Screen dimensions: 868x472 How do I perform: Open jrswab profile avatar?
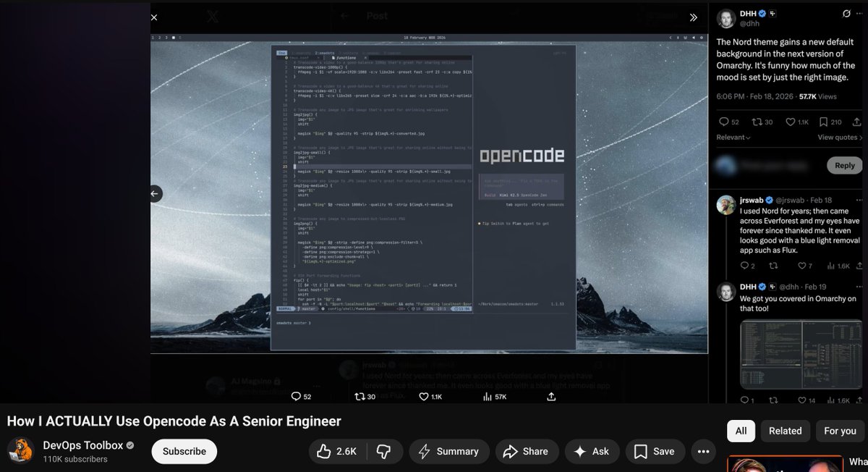coord(726,205)
